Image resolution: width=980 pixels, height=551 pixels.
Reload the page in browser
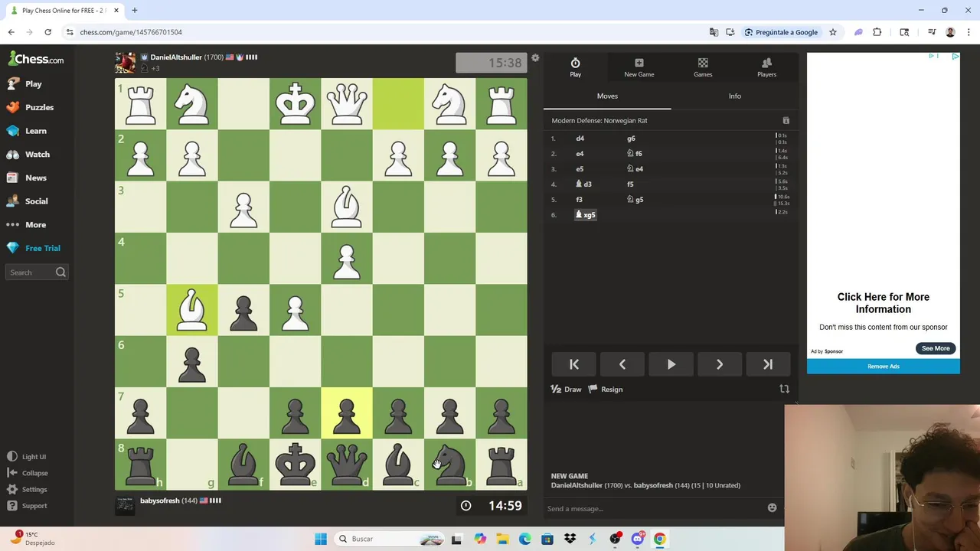point(47,32)
